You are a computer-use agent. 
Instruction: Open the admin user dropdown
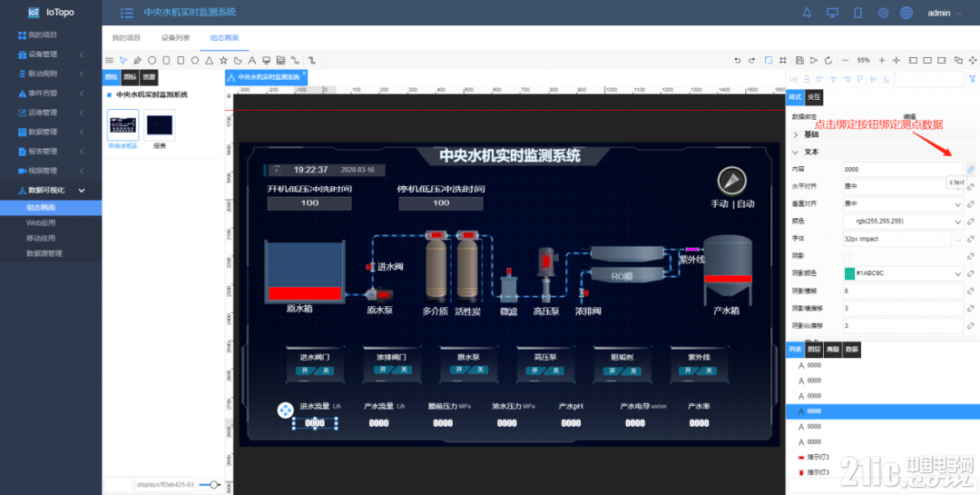click(x=945, y=13)
